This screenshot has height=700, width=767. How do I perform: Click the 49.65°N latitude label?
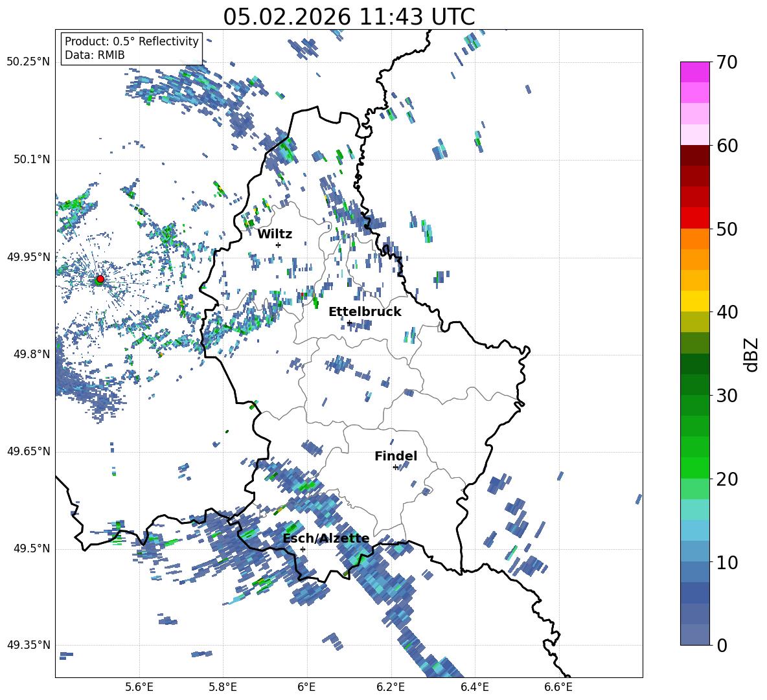(x=29, y=451)
